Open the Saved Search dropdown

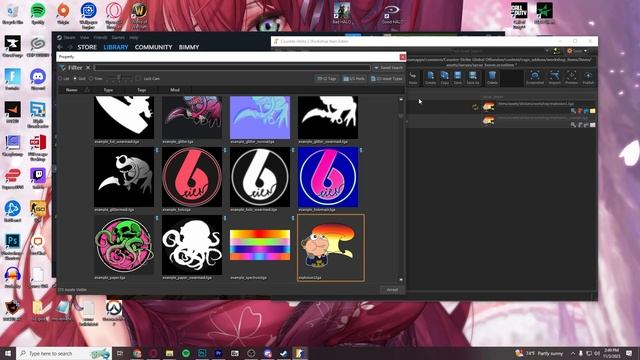[x=389, y=68]
